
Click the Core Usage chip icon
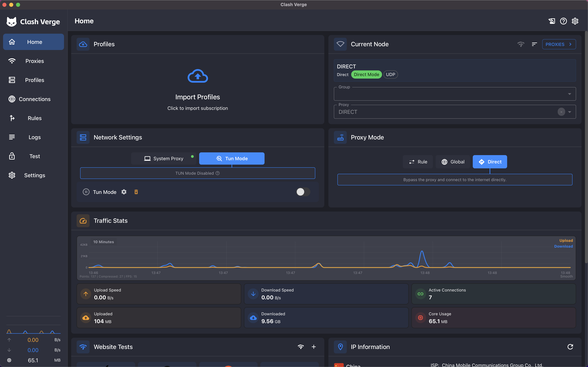click(420, 318)
